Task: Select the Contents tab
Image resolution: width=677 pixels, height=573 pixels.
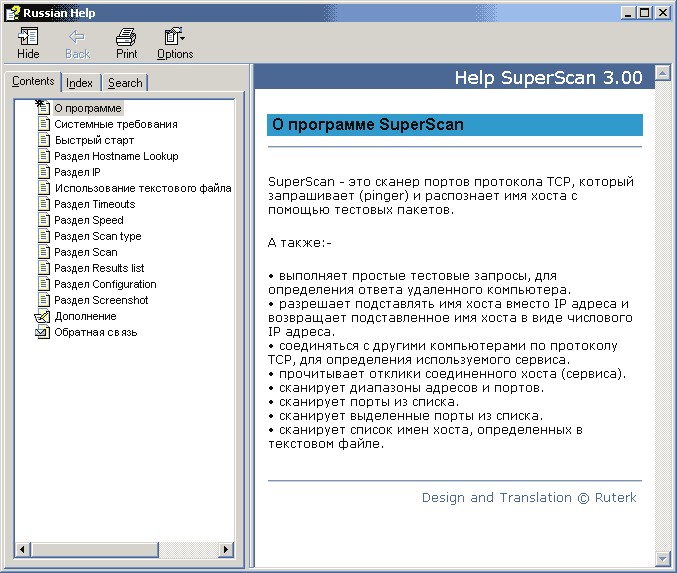Action: click(33, 82)
